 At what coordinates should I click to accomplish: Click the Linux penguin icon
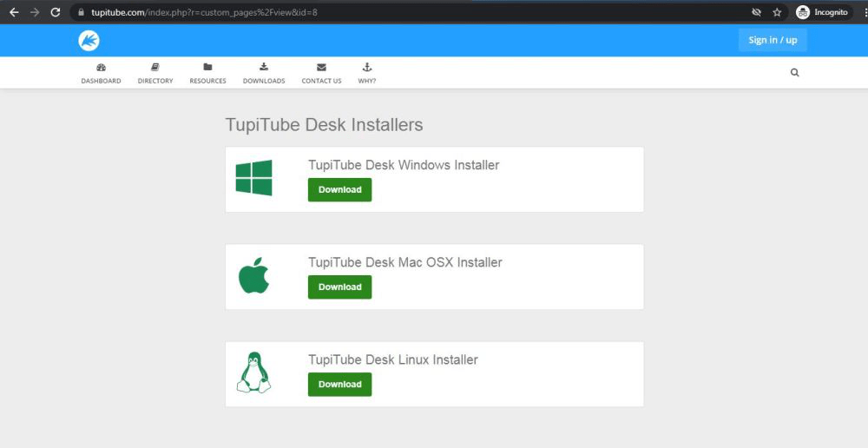[x=254, y=372]
